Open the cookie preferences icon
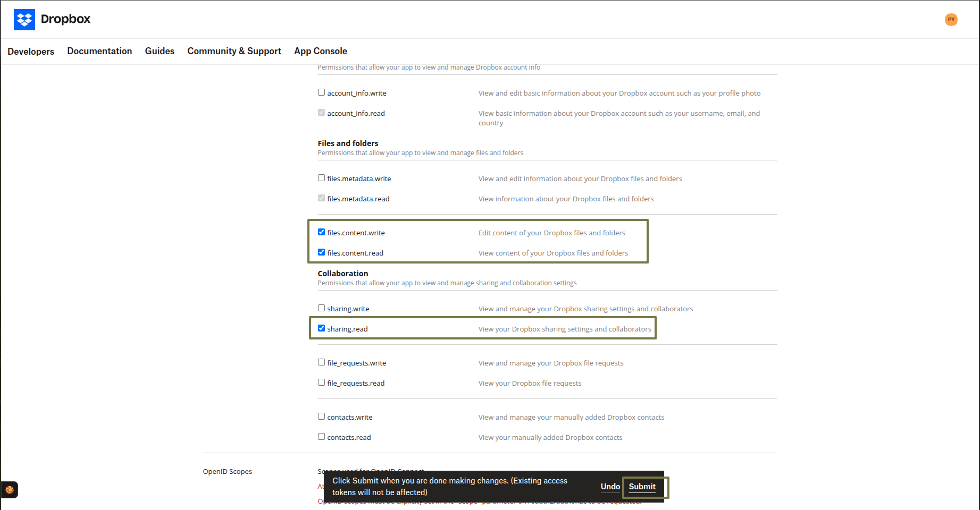Viewport: 980px width, 510px height. (10, 490)
